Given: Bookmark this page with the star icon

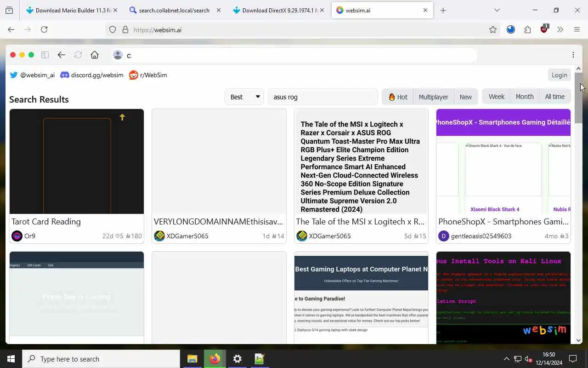Looking at the screenshot, I should pos(493,29).
